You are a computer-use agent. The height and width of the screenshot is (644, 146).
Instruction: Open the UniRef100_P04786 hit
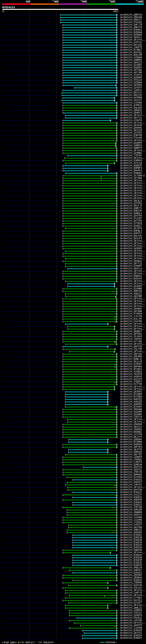[131, 321]
